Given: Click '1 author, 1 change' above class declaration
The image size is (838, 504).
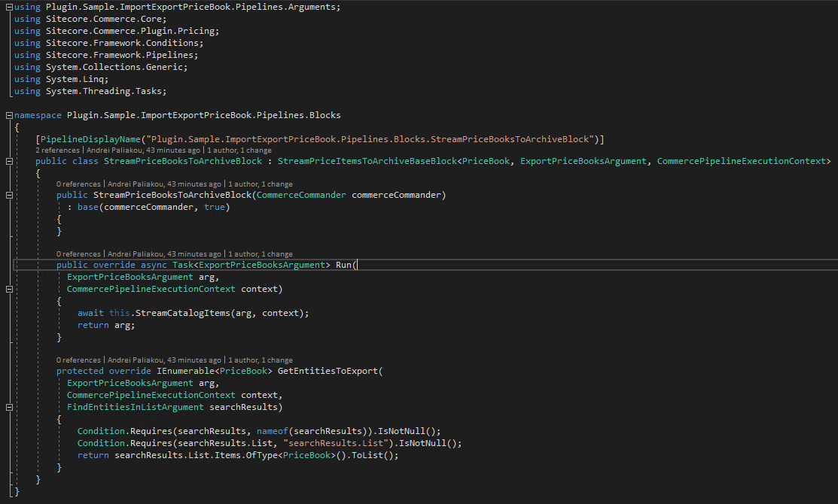Looking at the screenshot, I should pyautogui.click(x=239, y=150).
